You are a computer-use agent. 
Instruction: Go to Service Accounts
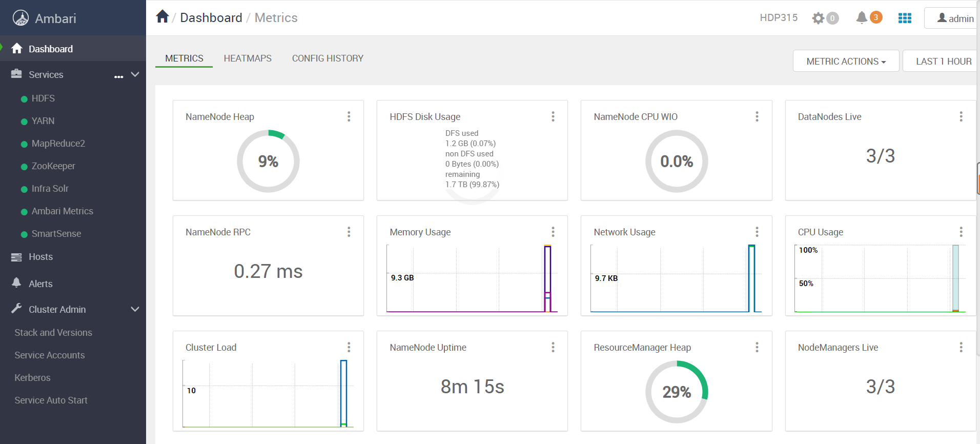point(50,355)
